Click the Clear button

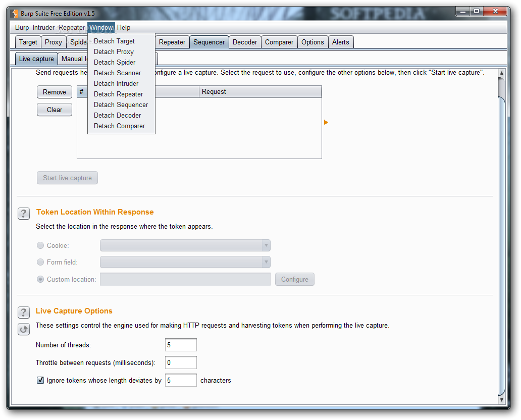tap(55, 110)
